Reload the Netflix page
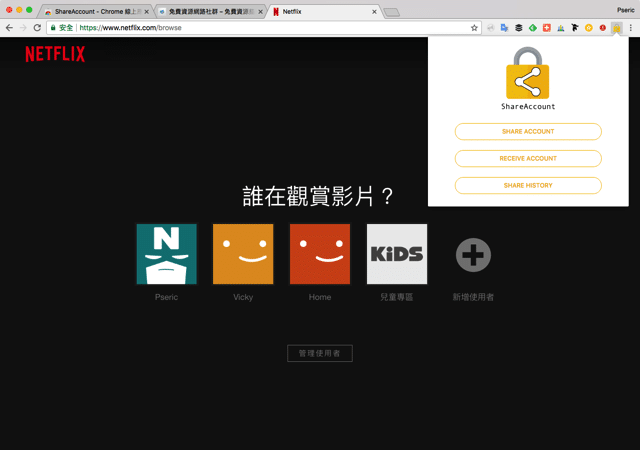This screenshot has height=450, width=640. click(x=37, y=28)
